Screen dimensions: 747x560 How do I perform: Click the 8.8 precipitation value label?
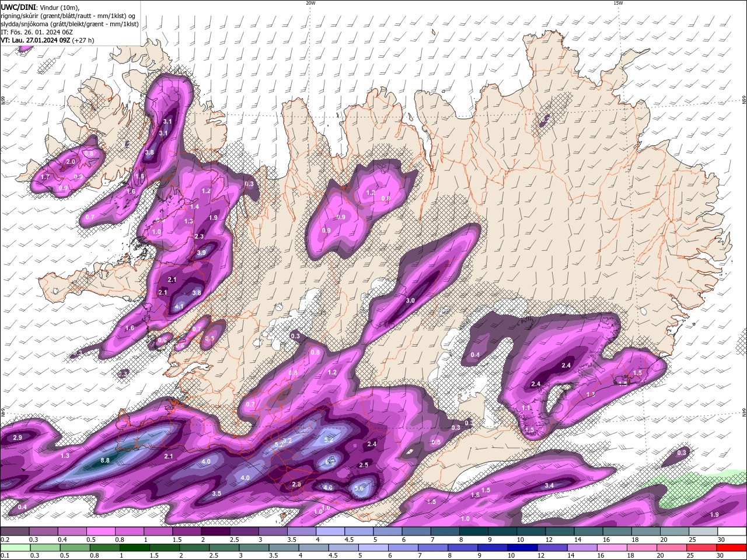[105, 460]
